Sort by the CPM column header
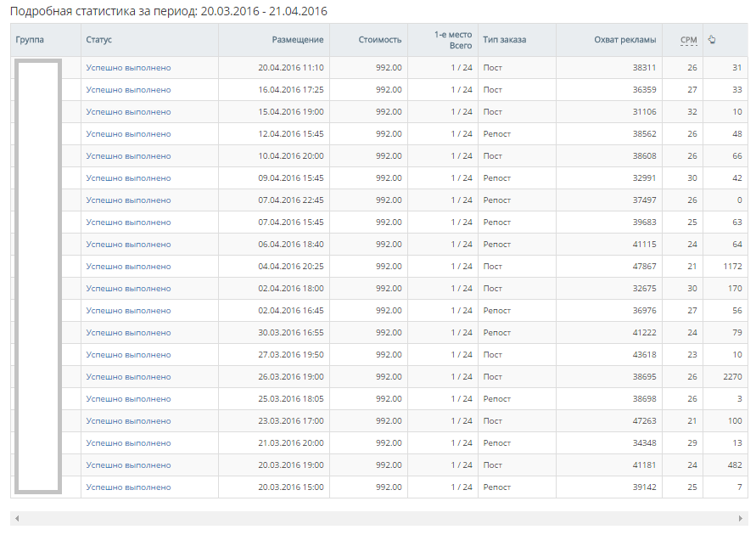 pyautogui.click(x=688, y=40)
